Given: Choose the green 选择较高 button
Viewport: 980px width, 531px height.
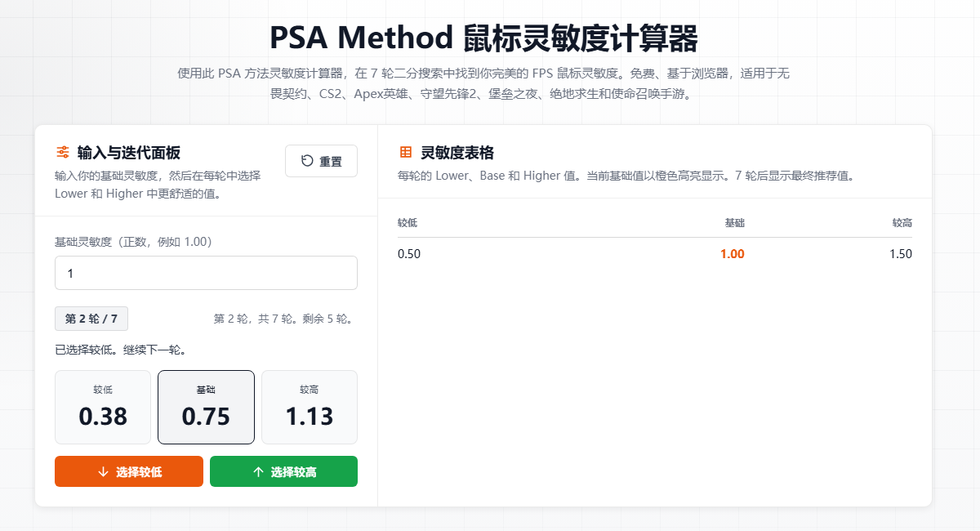Looking at the screenshot, I should (283, 471).
